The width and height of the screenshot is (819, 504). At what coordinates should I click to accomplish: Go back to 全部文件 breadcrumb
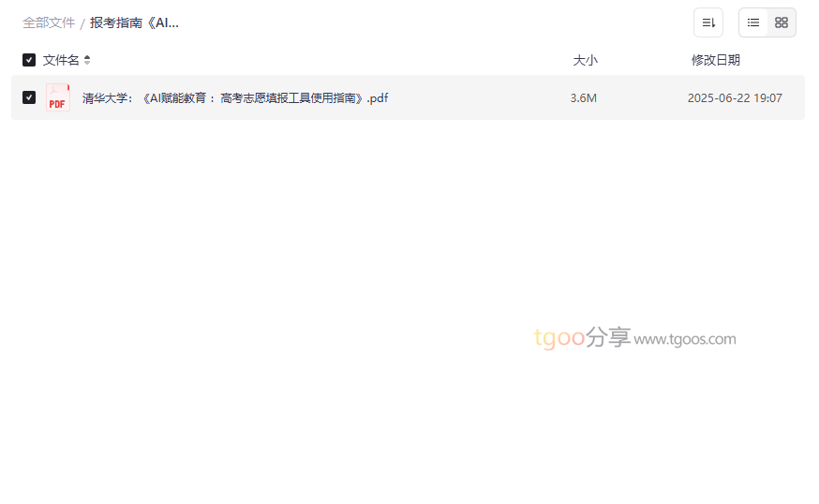click(x=49, y=23)
